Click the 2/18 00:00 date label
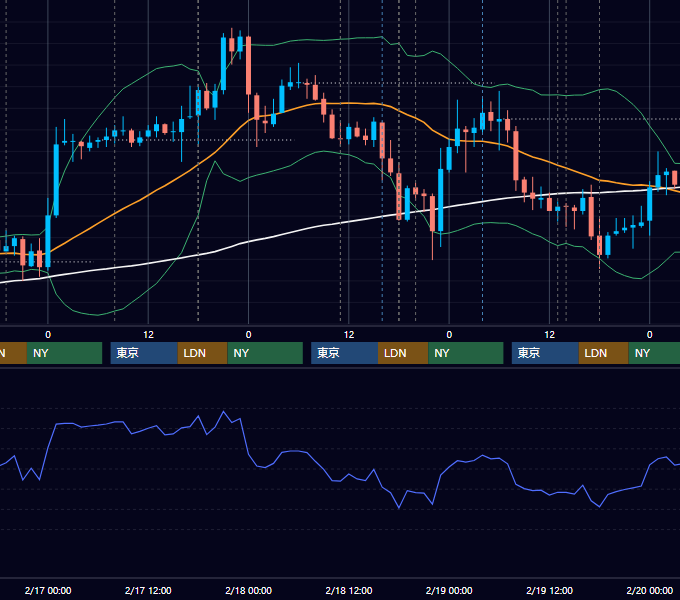 click(x=248, y=590)
